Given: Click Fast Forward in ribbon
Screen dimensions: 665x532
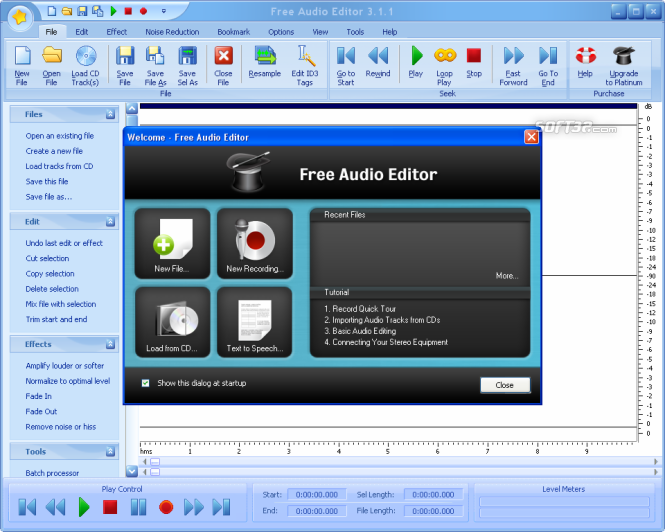Looking at the screenshot, I should (x=513, y=66).
